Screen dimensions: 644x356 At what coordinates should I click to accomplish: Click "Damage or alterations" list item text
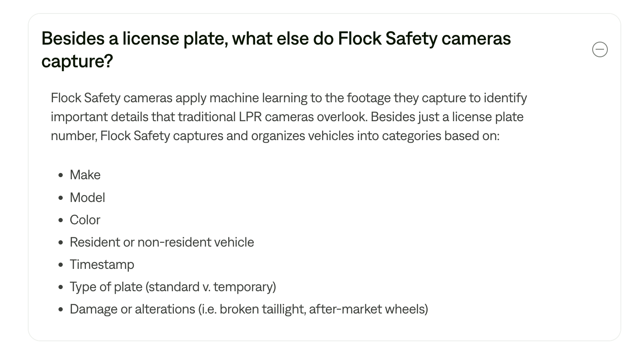(132, 309)
